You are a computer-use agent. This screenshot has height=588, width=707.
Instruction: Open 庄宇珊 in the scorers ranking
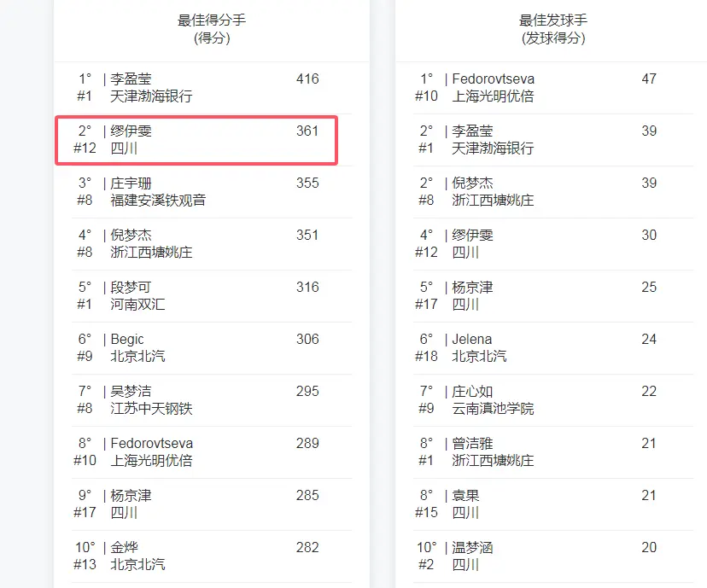point(131,183)
